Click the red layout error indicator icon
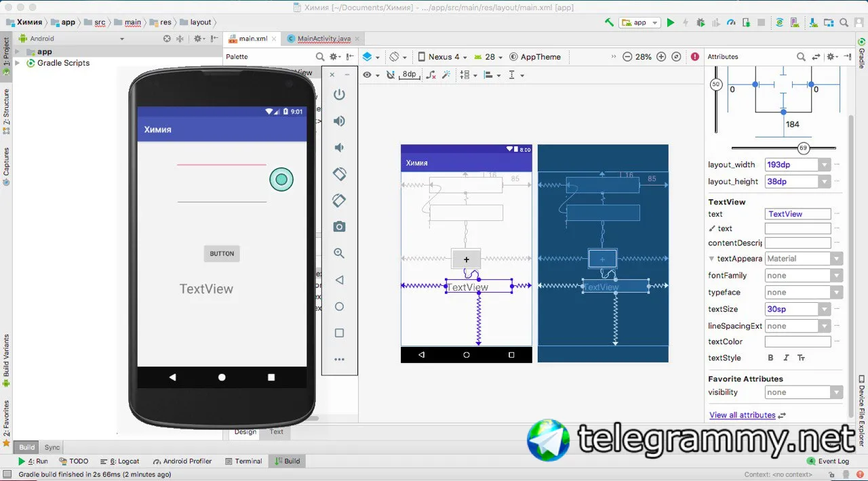The width and height of the screenshot is (868, 481). click(x=694, y=57)
